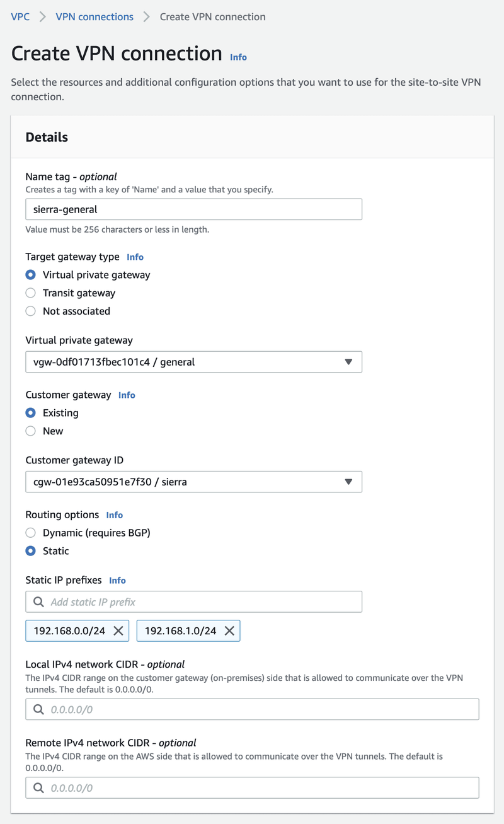Click the Name tag input field
This screenshot has height=824, width=504.
(x=193, y=209)
